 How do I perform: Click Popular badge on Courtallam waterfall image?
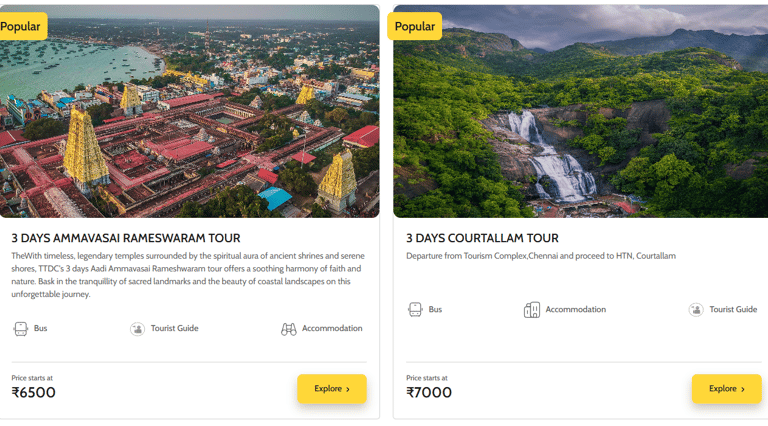tap(416, 27)
